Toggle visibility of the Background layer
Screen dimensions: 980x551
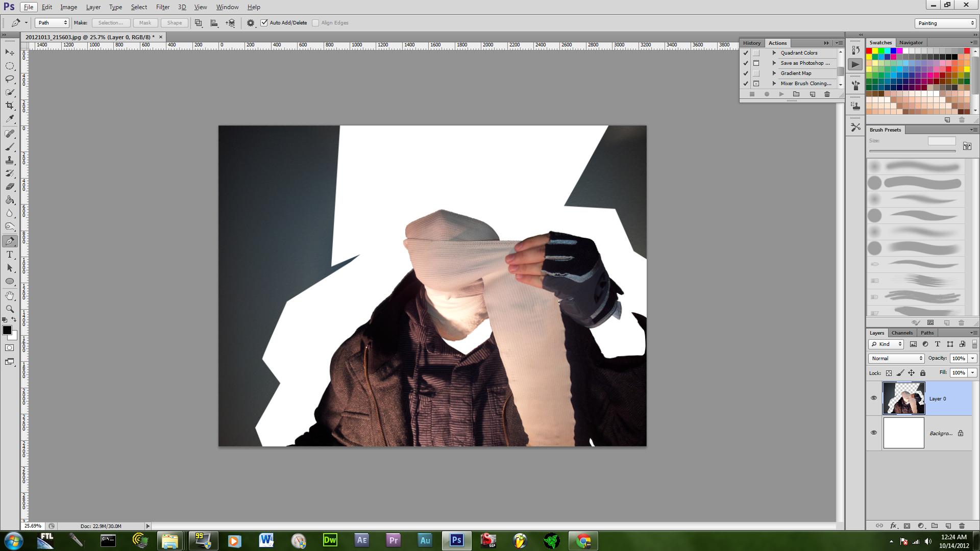(x=874, y=433)
